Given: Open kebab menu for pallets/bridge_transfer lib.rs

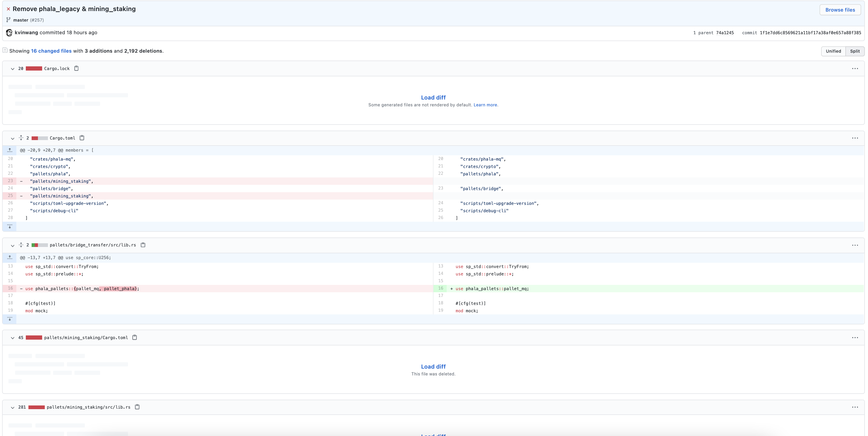Looking at the screenshot, I should (855, 245).
